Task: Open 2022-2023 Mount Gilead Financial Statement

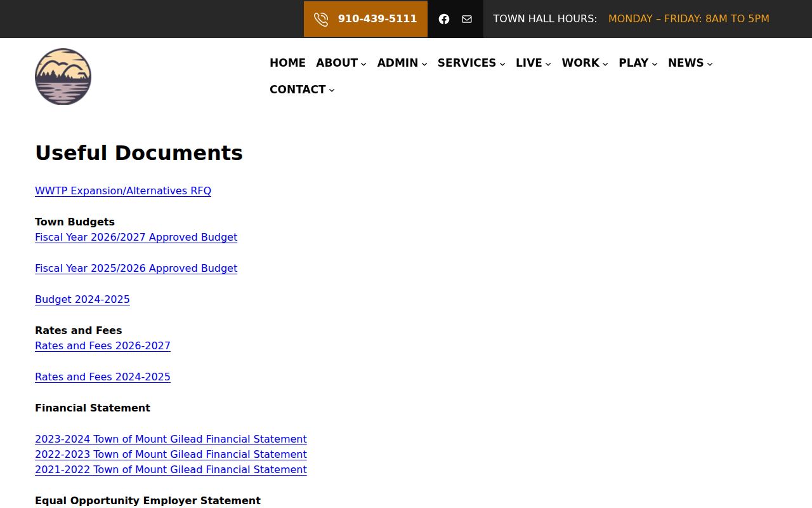Action: point(171,455)
